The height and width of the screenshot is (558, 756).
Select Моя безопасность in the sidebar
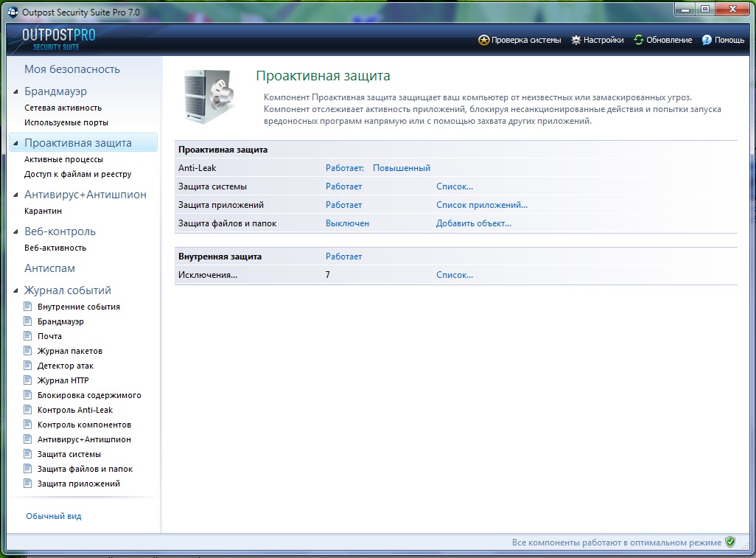(x=72, y=69)
